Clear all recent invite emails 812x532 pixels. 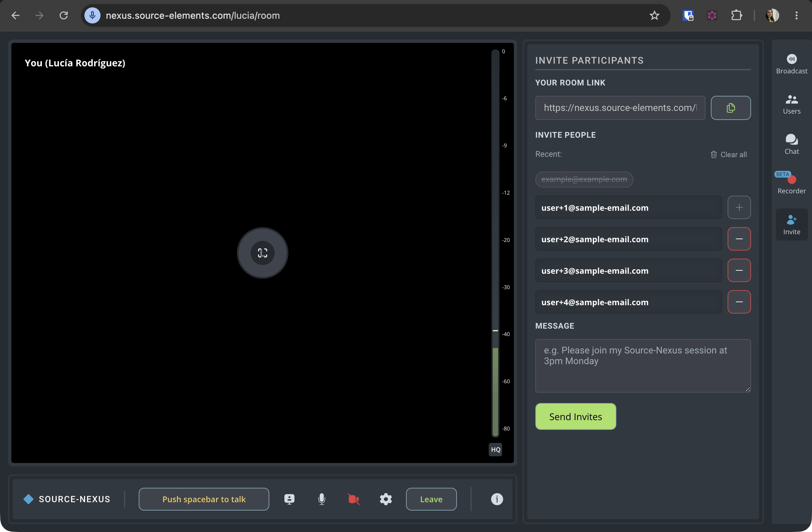728,154
